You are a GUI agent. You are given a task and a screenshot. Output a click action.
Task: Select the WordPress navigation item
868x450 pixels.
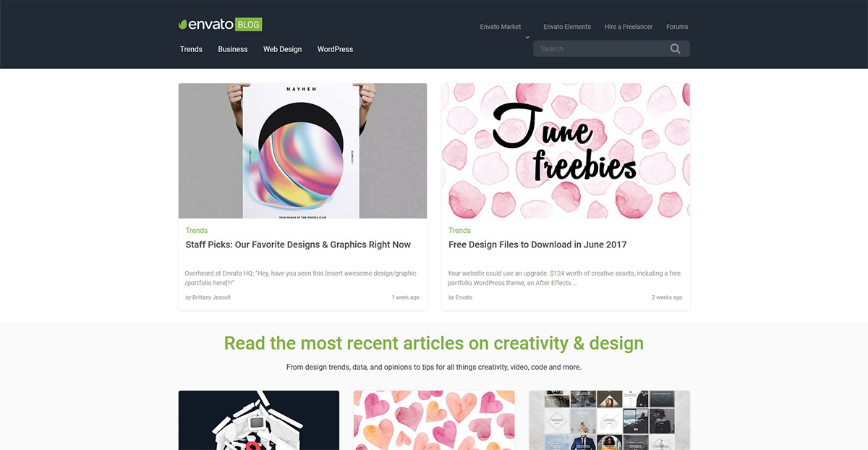coord(335,49)
